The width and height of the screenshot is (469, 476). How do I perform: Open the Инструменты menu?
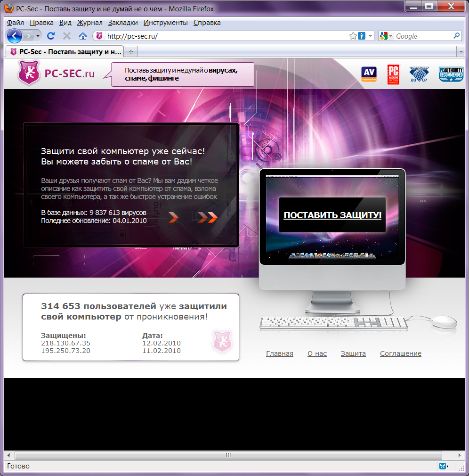pyautogui.click(x=166, y=23)
